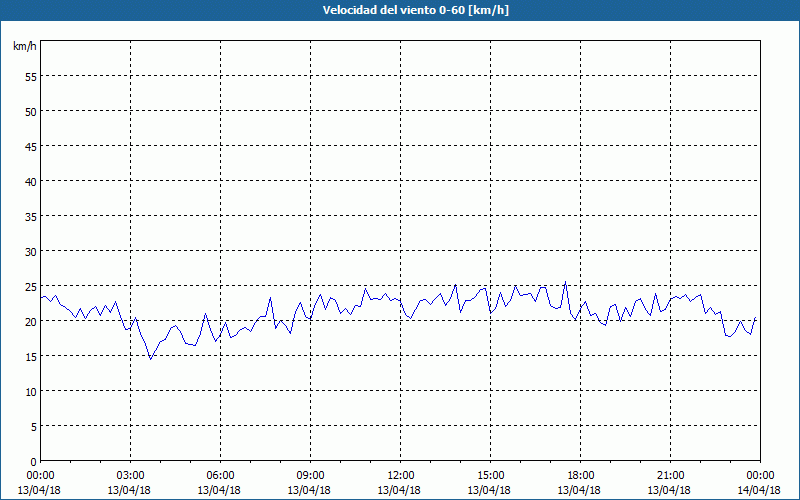The height and width of the screenshot is (500, 800).
Task: Click the '03:00' time axis label
Action: (131, 476)
